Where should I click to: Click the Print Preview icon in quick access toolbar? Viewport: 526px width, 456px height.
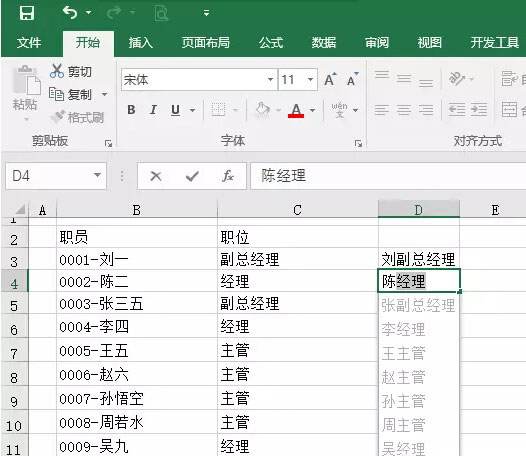pyautogui.click(x=161, y=13)
